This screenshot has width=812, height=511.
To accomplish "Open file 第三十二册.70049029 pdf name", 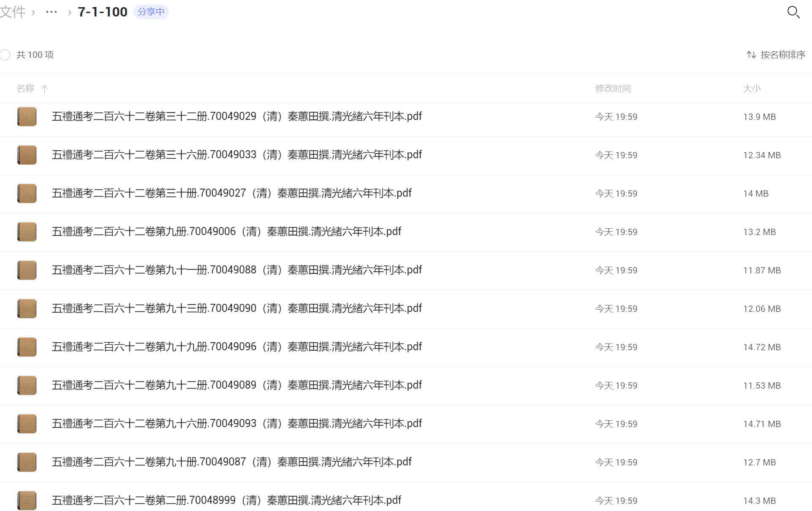I will [x=237, y=116].
